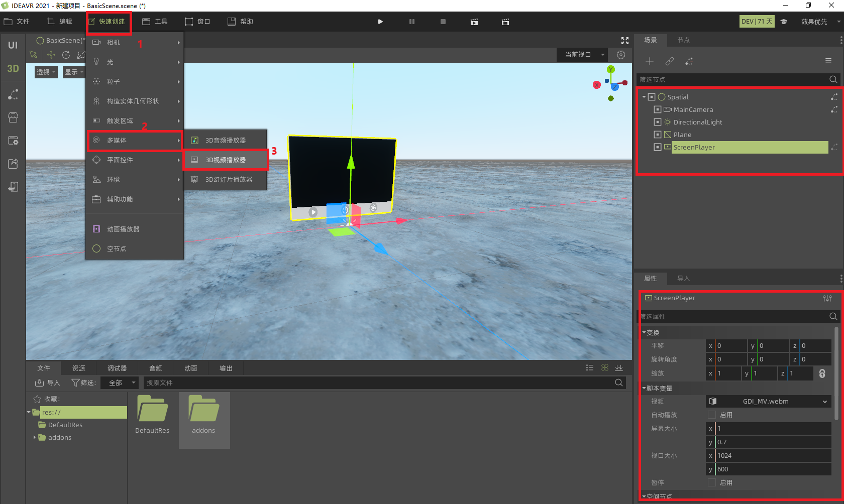The height and width of the screenshot is (504, 844).
Task: Switch to the 调试器 tab
Action: point(117,368)
